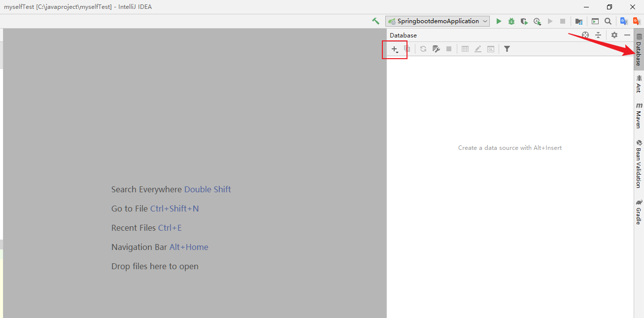Click the "Database" panel title text
Screen dimensions: 644x318
(x=403, y=35)
